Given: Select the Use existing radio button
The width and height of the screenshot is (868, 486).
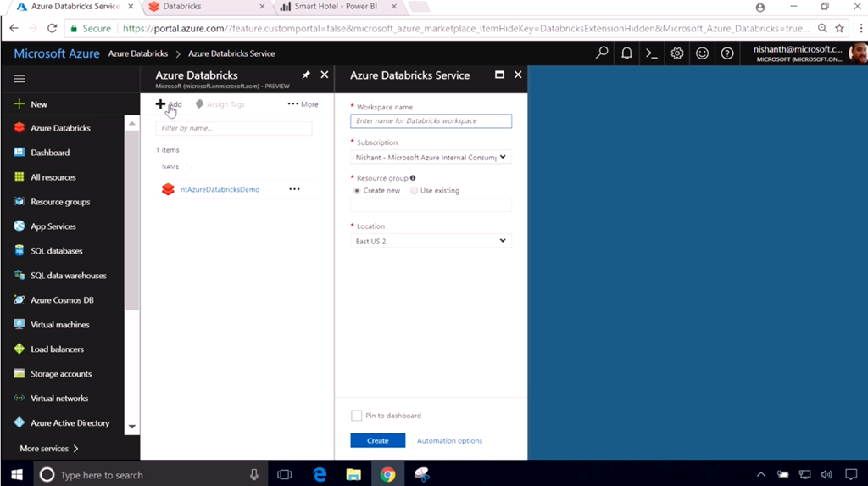Looking at the screenshot, I should click(x=414, y=191).
